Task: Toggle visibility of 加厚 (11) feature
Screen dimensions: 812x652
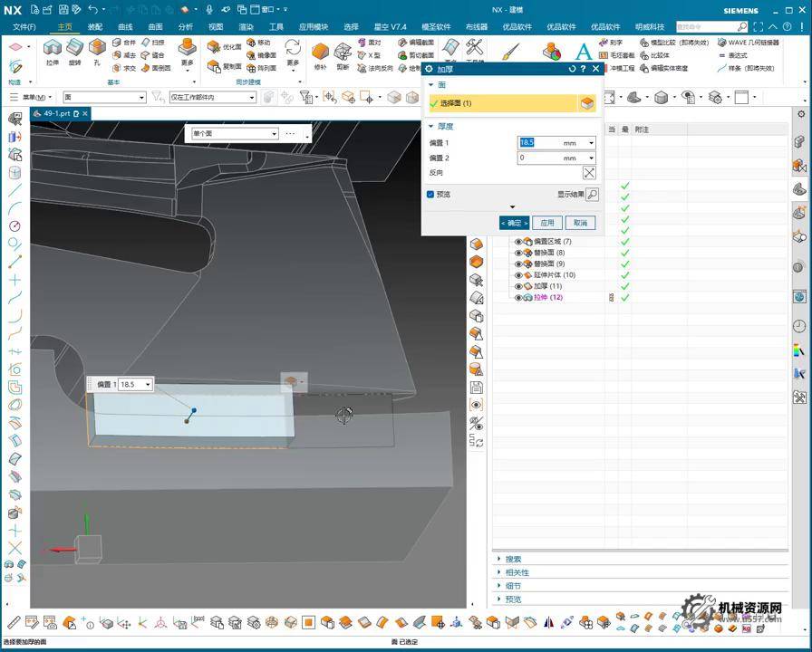Action: (x=519, y=286)
